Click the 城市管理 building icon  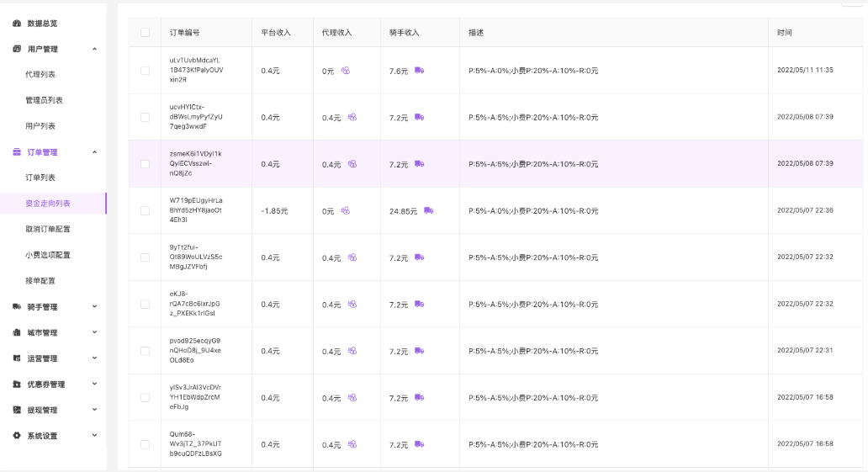(17, 333)
